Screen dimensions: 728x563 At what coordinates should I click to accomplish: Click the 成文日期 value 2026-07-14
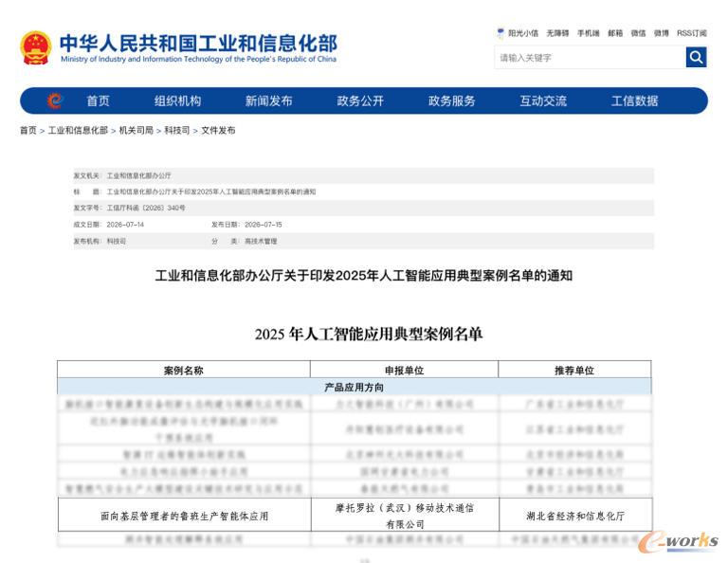125,225
